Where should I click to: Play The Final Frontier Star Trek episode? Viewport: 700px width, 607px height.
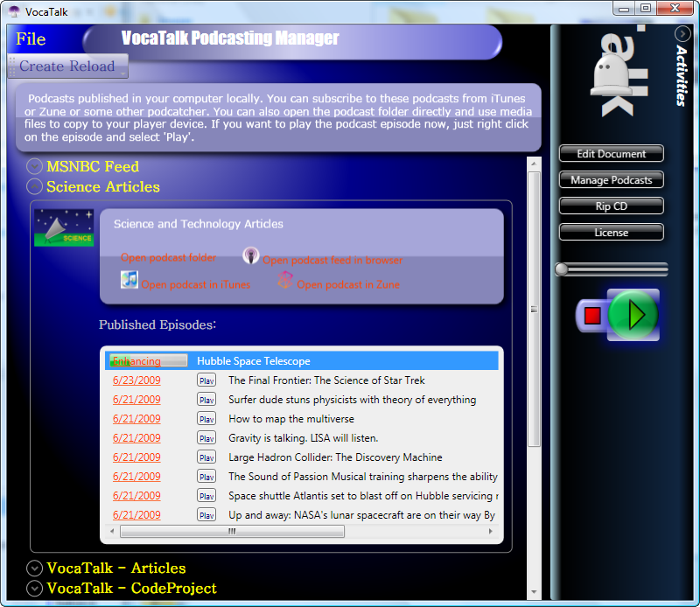tap(206, 380)
